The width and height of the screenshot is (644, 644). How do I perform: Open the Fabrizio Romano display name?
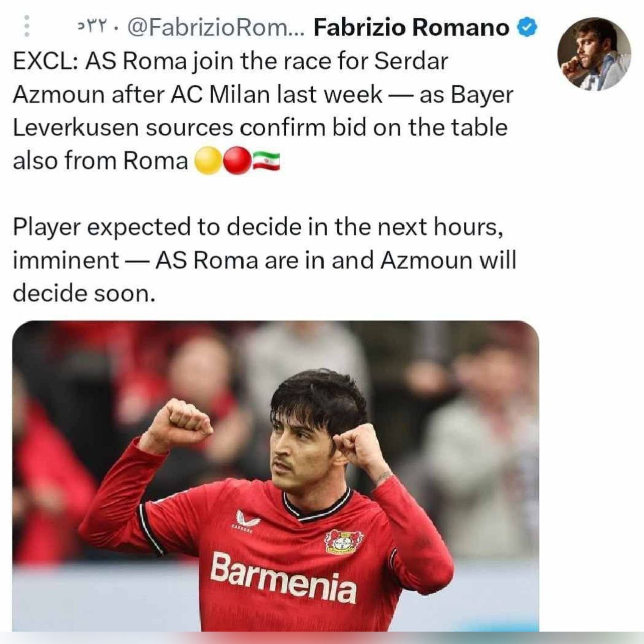pos(411,27)
